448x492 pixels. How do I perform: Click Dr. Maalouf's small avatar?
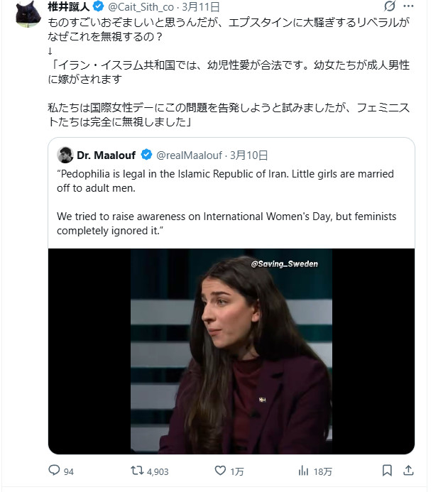65,155
